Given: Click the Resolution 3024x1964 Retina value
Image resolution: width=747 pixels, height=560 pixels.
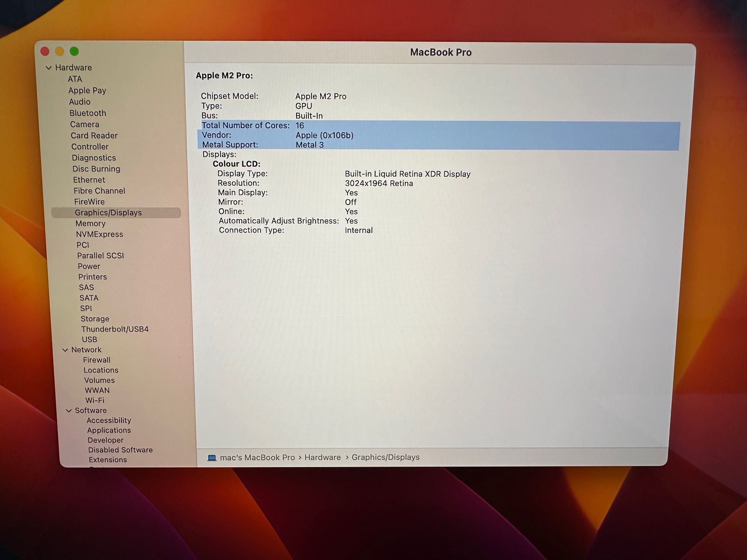Looking at the screenshot, I should click(x=379, y=183).
